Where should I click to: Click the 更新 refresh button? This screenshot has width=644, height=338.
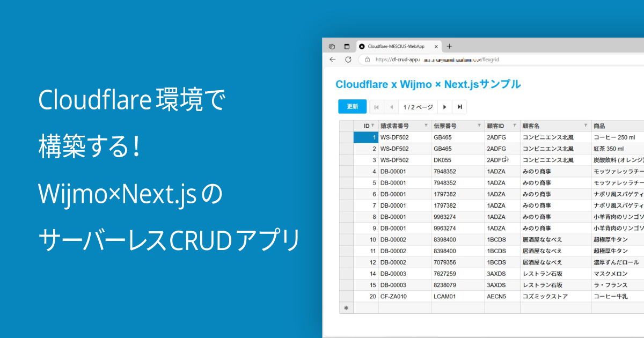point(352,107)
